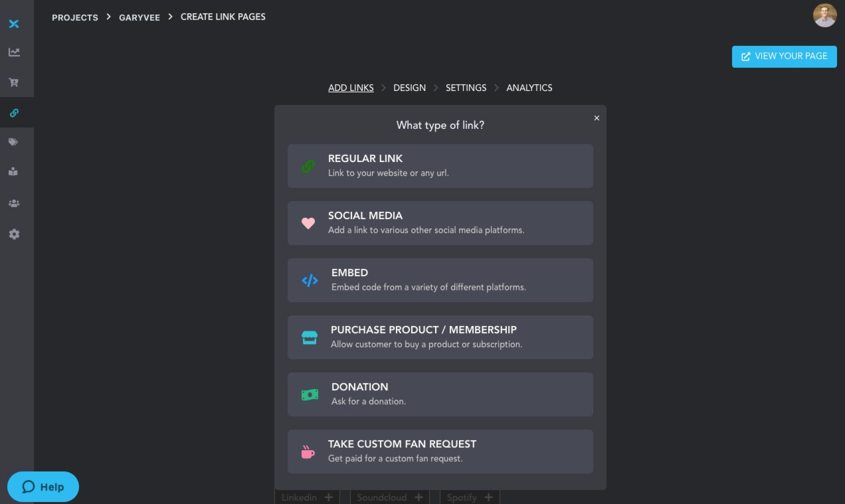Select the Embed link type
The height and width of the screenshot is (504, 845).
440,280
